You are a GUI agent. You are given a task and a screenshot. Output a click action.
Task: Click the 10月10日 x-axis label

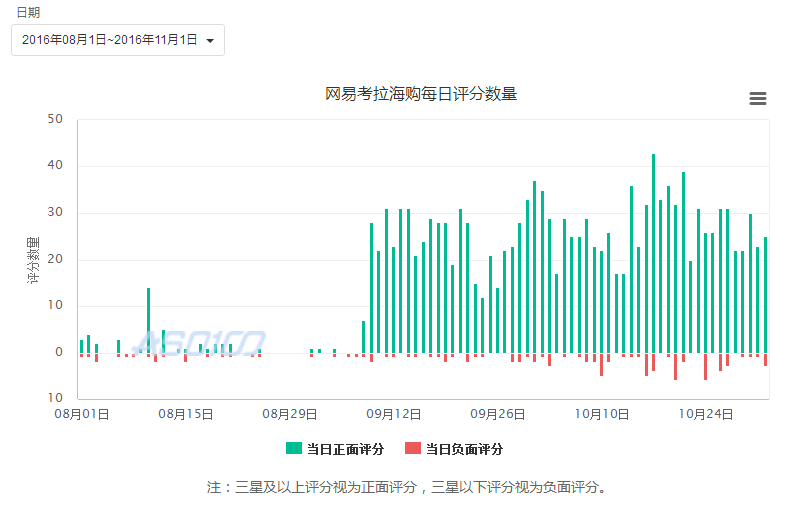coord(602,414)
